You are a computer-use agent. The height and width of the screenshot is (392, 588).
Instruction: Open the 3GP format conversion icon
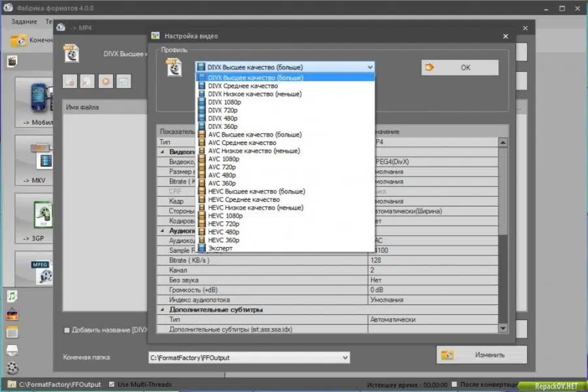pos(42,214)
